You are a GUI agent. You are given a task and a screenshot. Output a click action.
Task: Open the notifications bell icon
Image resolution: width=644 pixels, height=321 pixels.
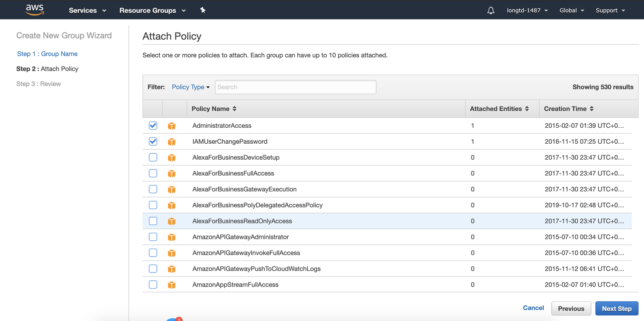[491, 11]
